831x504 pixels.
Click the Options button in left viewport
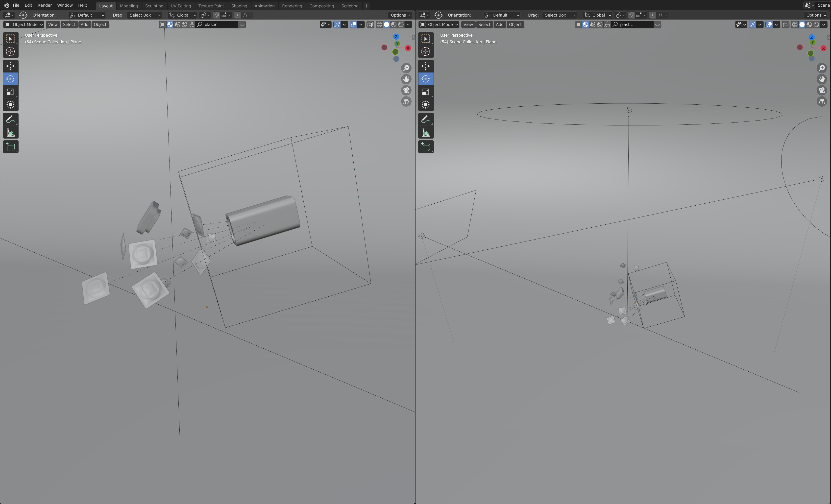point(400,15)
